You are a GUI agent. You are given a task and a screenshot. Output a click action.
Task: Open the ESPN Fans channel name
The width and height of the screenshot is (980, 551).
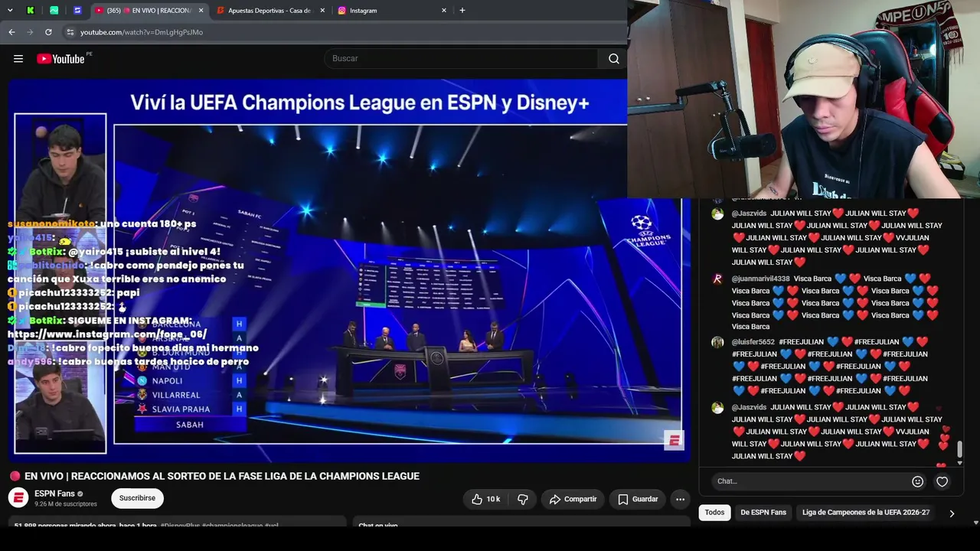pos(54,494)
